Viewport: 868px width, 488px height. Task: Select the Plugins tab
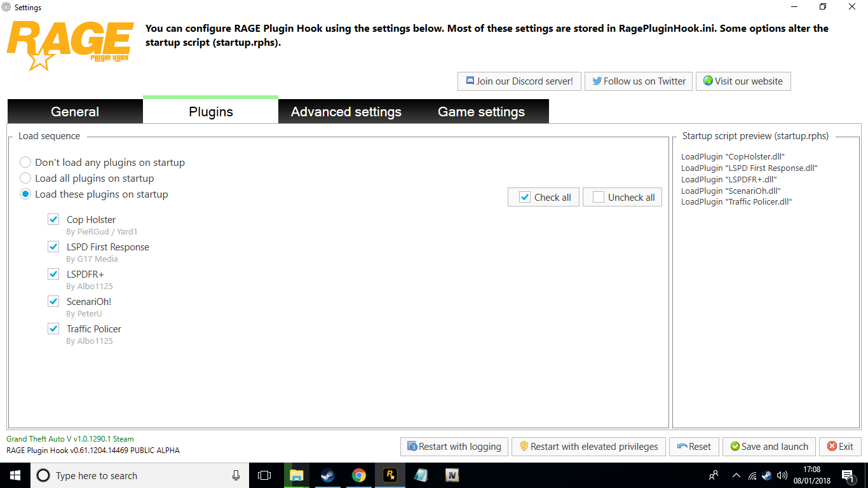[x=211, y=111]
